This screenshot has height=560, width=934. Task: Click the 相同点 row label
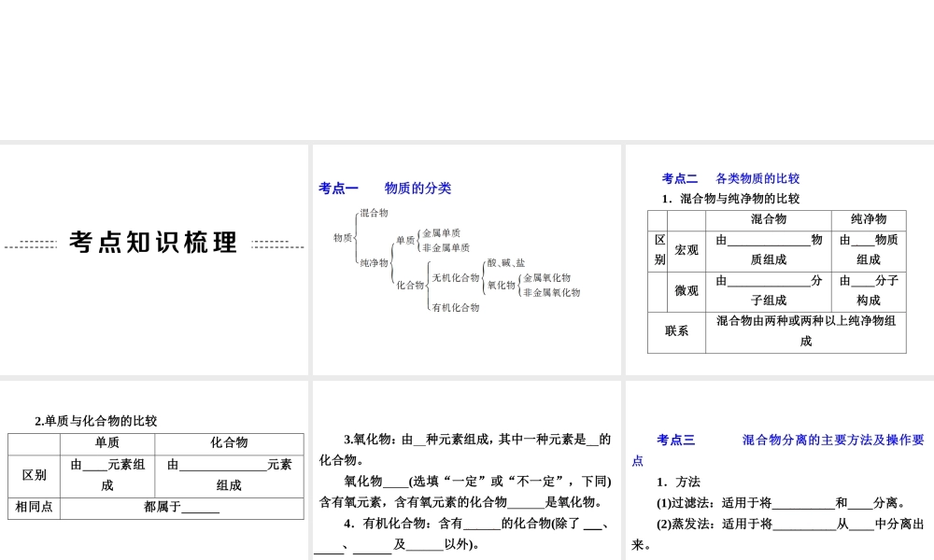point(34,507)
